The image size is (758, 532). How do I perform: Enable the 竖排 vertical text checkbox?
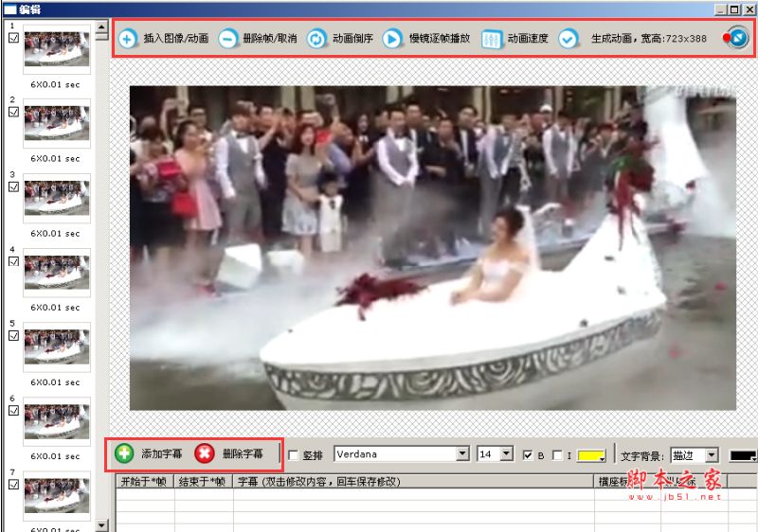pos(293,455)
